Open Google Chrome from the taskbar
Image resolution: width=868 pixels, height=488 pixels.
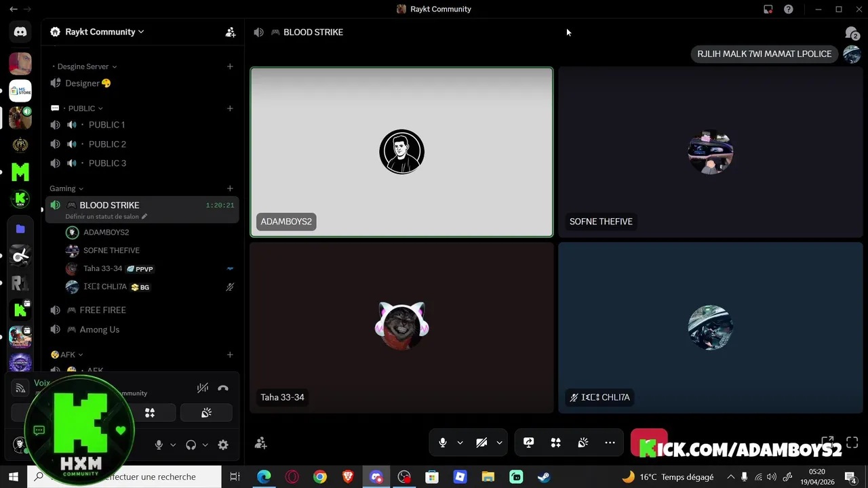coord(319,476)
